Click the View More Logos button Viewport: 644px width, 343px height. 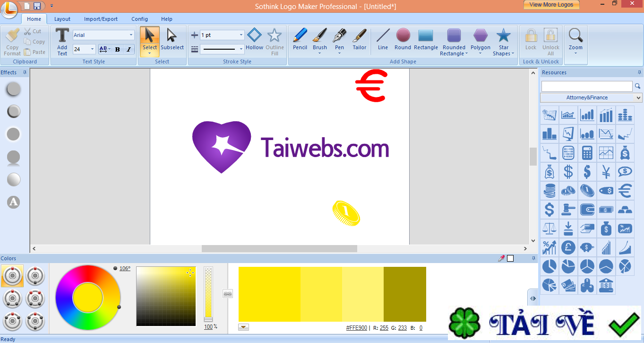pyautogui.click(x=551, y=5)
